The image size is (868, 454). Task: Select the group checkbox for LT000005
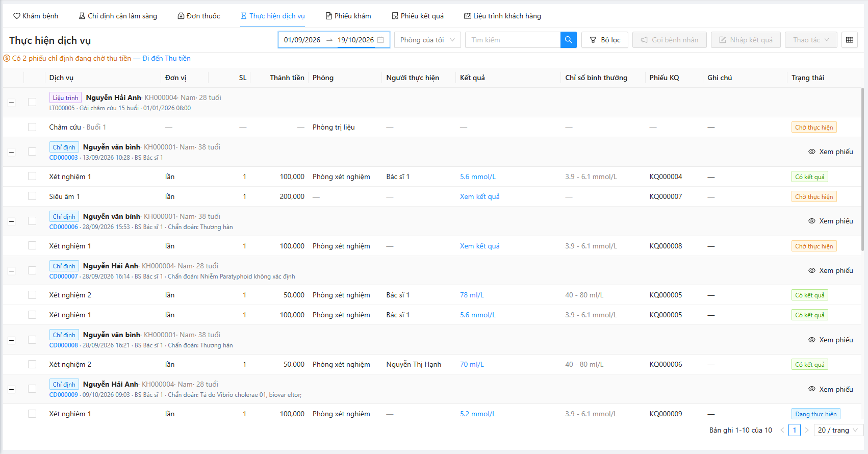click(x=32, y=102)
